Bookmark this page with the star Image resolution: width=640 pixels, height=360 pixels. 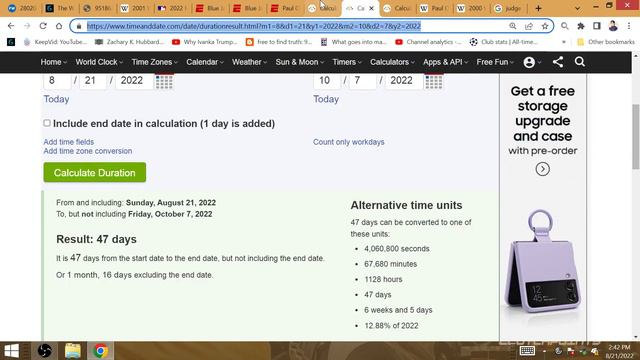tap(545, 26)
